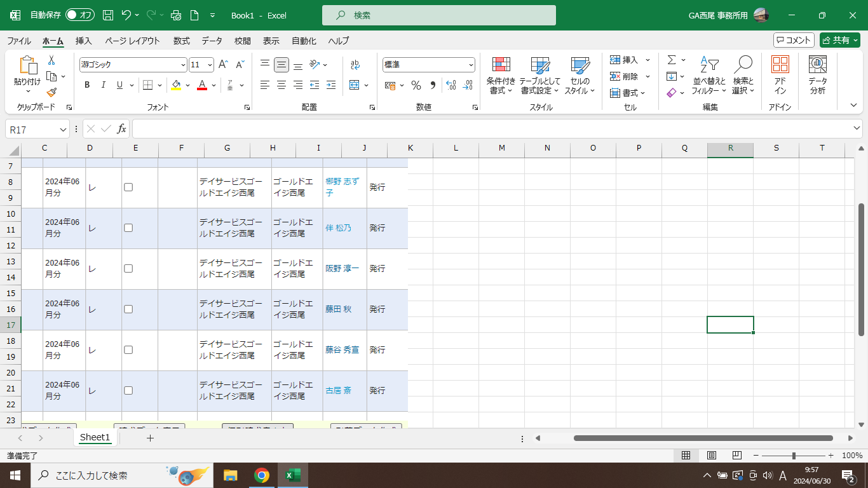Open the font name dropdown
Viewport: 868px width, 488px height.
pos(183,65)
